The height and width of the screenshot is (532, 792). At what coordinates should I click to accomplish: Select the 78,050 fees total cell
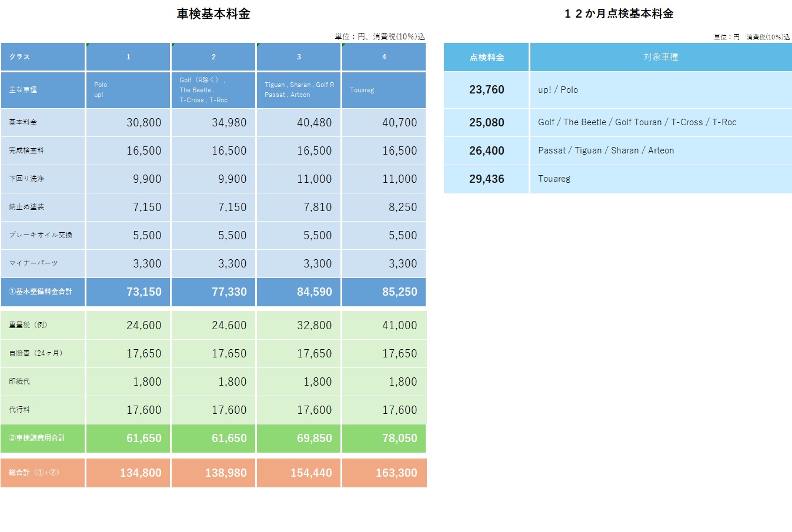(x=384, y=439)
